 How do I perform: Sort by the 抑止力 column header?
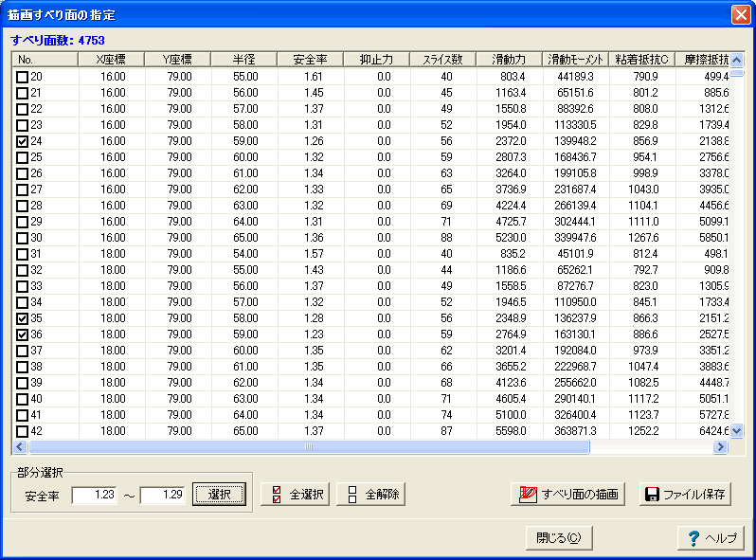tap(376, 60)
